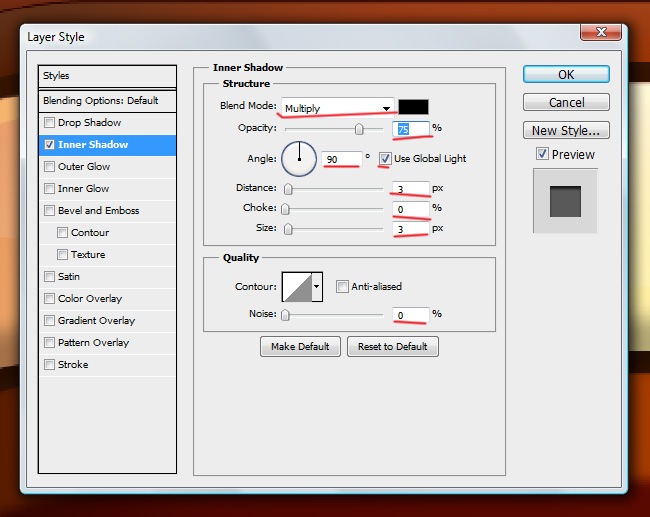Click the contour curve thumbnail
The height and width of the screenshot is (517, 650).
tap(297, 287)
